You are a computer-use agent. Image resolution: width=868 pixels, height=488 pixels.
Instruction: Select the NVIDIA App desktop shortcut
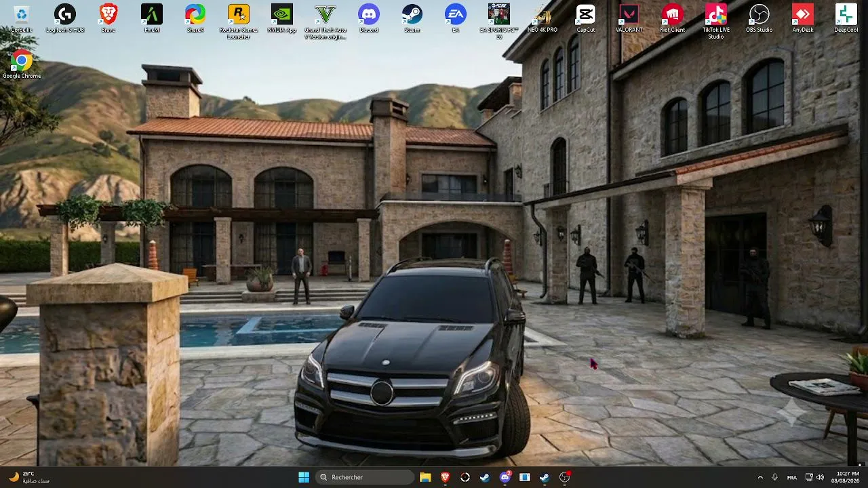[282, 18]
